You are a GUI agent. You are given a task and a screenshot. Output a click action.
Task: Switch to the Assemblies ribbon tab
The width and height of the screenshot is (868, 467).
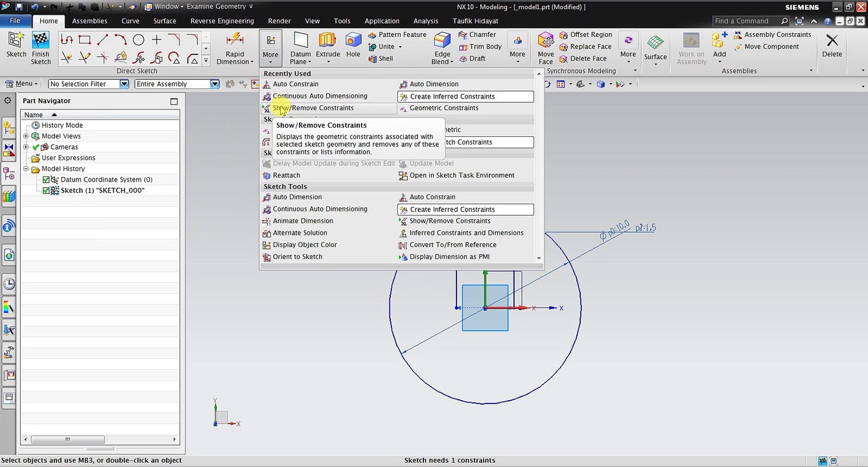89,21
